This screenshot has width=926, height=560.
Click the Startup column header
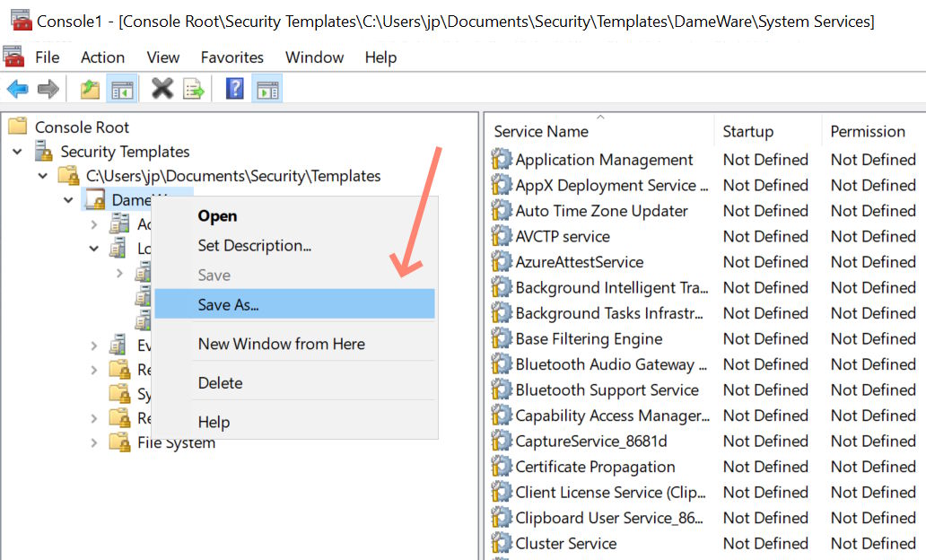747,131
